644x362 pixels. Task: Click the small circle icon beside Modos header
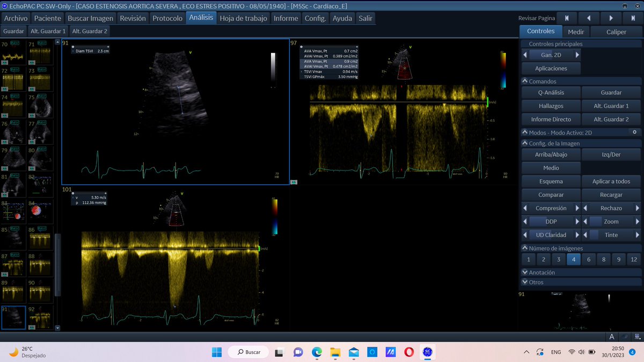point(634,132)
